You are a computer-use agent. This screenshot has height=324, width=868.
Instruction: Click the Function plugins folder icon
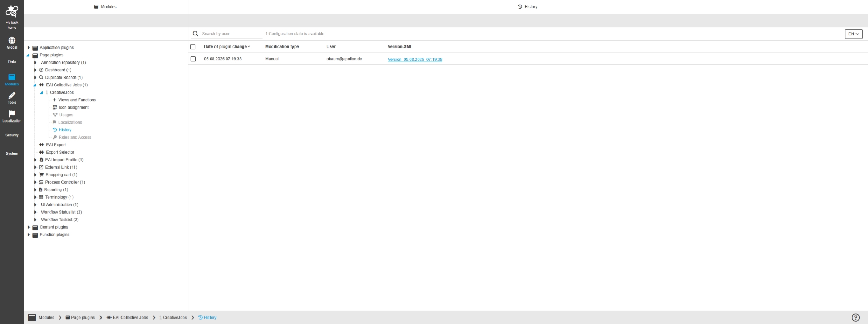pyautogui.click(x=35, y=235)
